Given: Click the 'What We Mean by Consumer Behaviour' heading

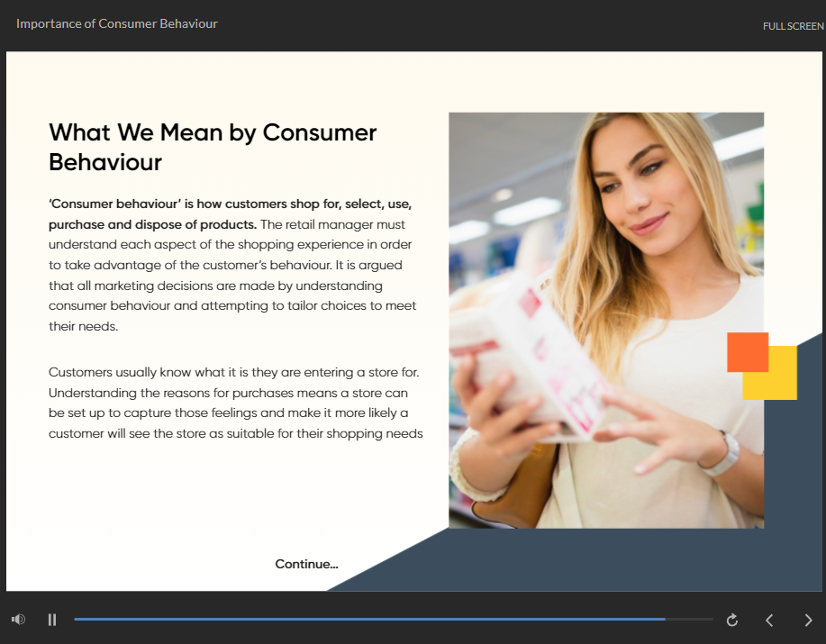Looking at the screenshot, I should click(213, 147).
